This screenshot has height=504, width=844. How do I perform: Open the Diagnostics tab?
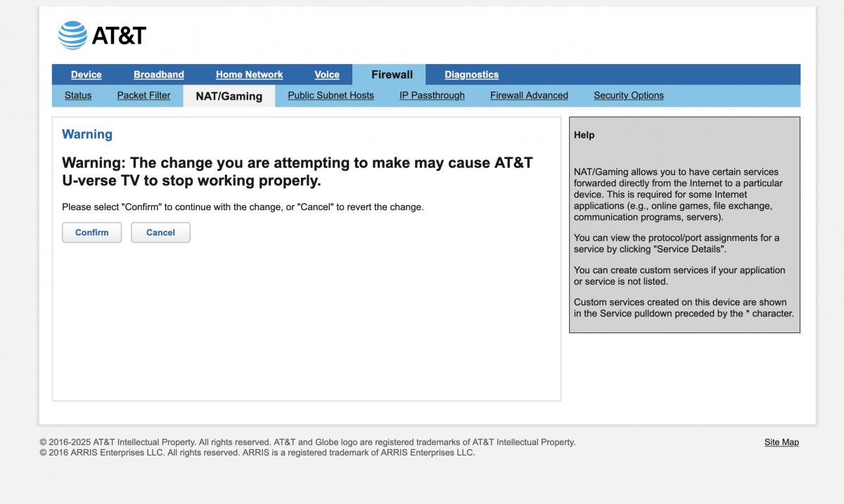[471, 75]
